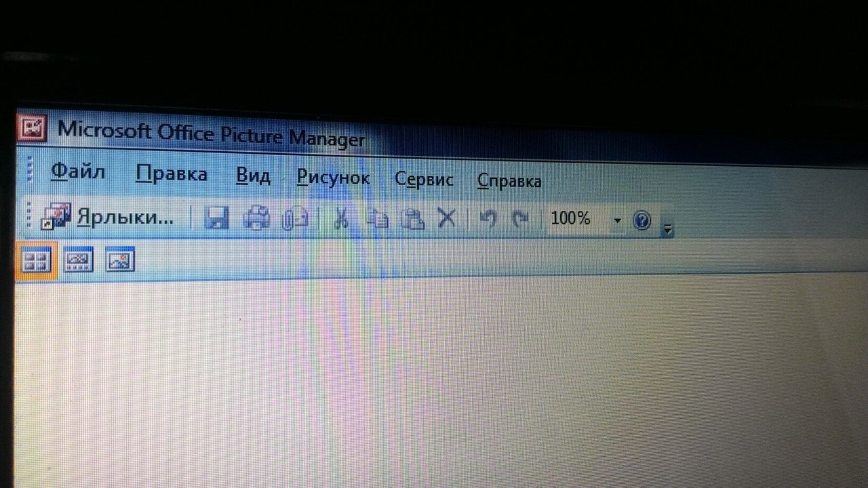Switch to Single Picture view
Image resolution: width=868 pixels, height=488 pixels.
[121, 260]
